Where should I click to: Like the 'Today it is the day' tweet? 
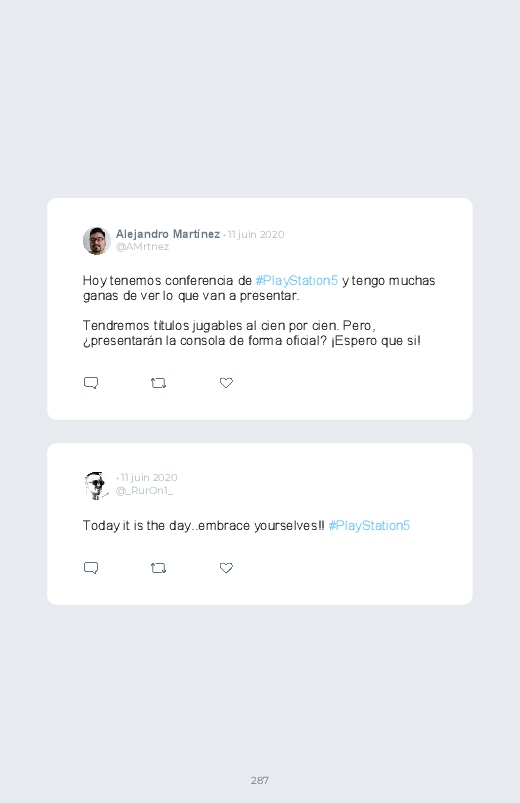click(x=226, y=568)
